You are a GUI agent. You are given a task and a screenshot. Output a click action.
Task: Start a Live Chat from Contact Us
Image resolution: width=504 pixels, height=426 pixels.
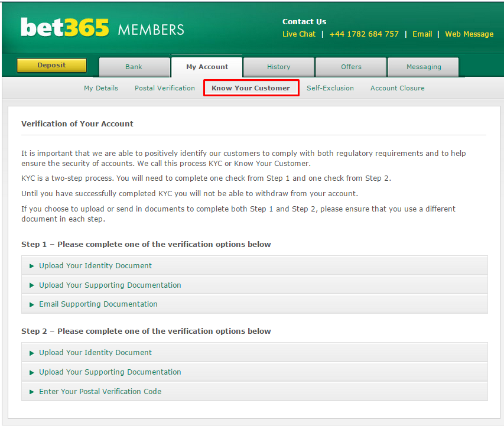click(x=299, y=34)
